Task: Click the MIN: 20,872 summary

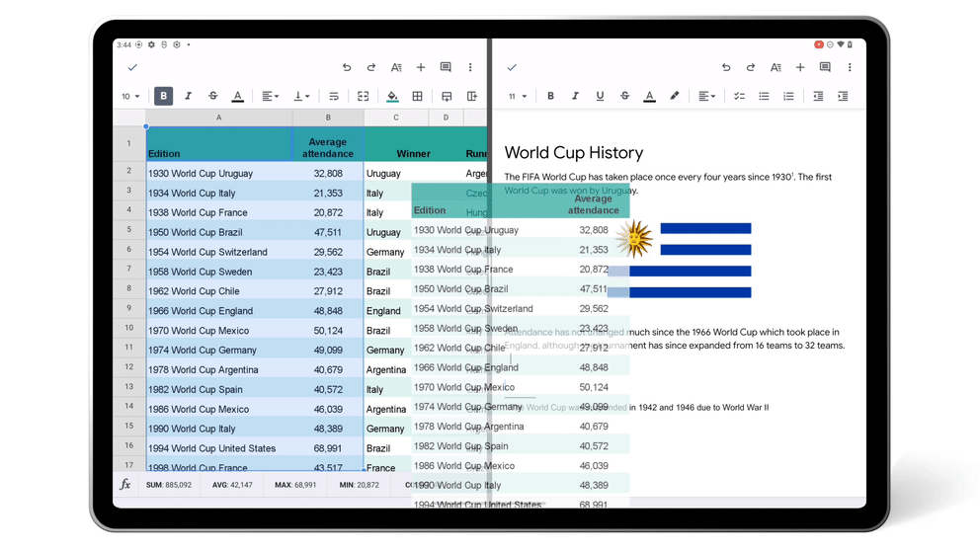Action: coord(359,485)
